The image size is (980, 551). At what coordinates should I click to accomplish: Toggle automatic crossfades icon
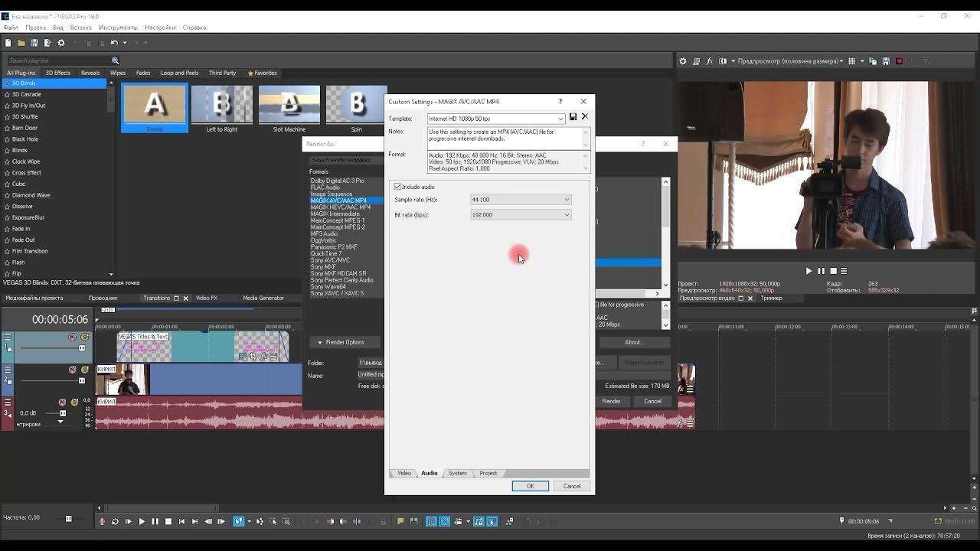click(x=445, y=522)
